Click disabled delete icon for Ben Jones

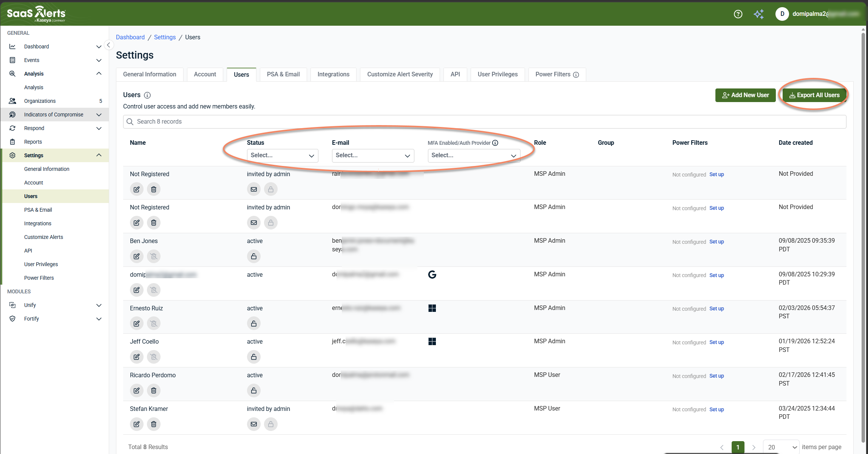click(x=154, y=256)
